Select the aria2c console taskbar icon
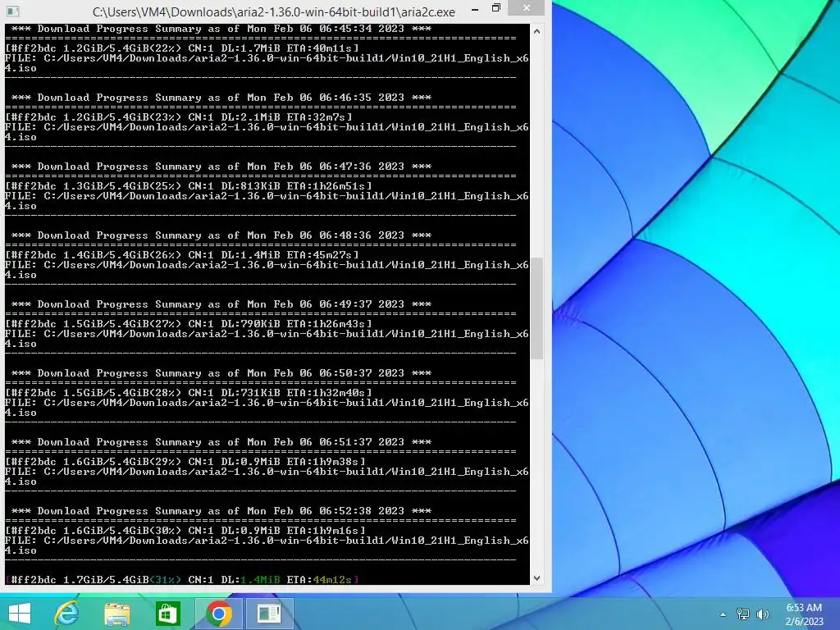 [x=269, y=614]
